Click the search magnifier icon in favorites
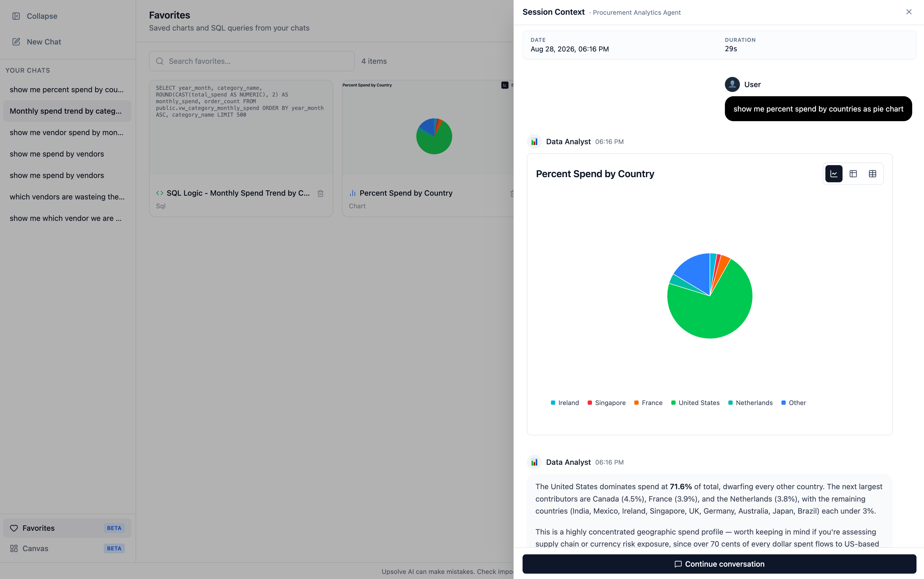The image size is (924, 579). click(x=160, y=61)
